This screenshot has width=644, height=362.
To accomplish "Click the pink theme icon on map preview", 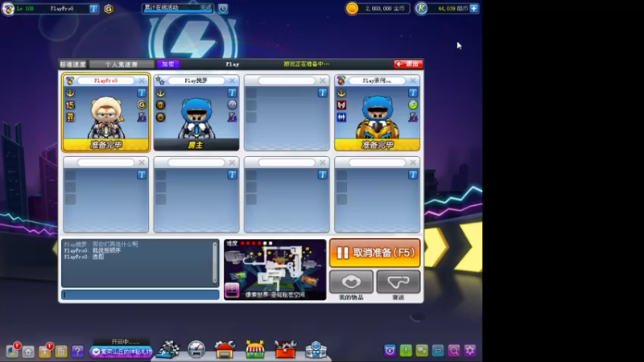I will pyautogui.click(x=232, y=290).
